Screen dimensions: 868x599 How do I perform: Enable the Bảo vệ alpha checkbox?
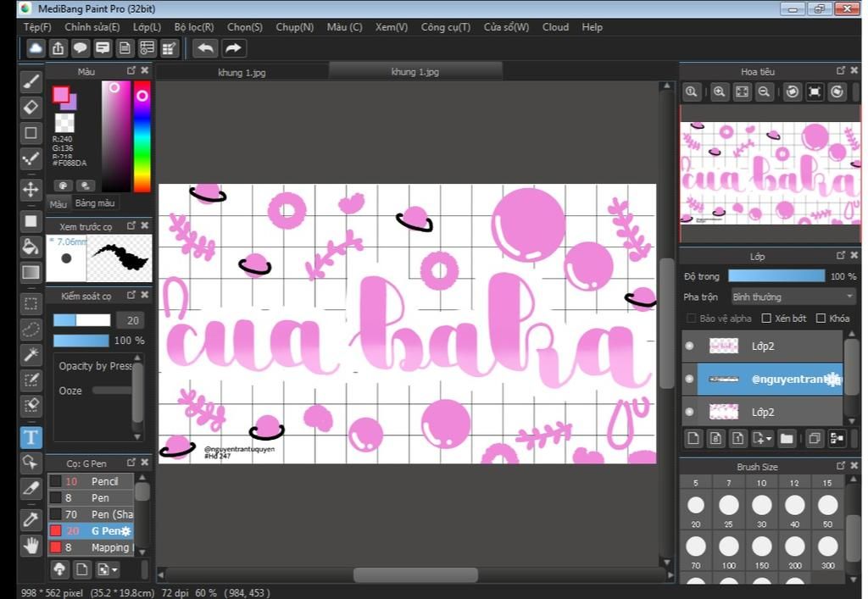691,319
